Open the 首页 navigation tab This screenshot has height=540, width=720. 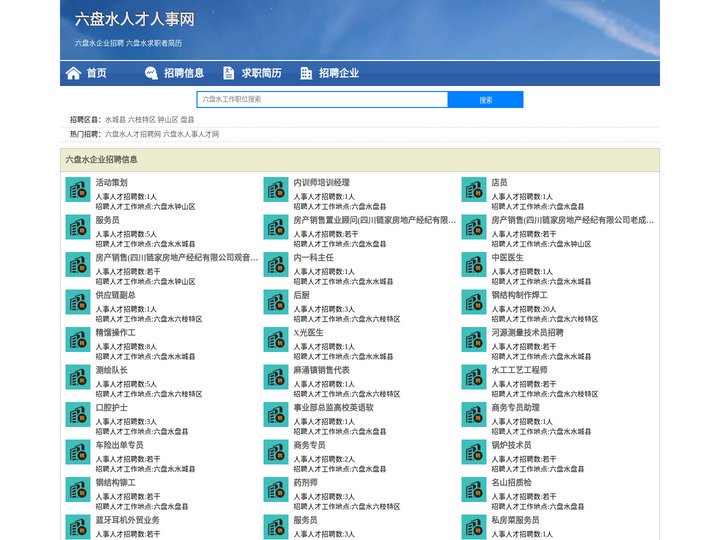pyautogui.click(x=96, y=73)
